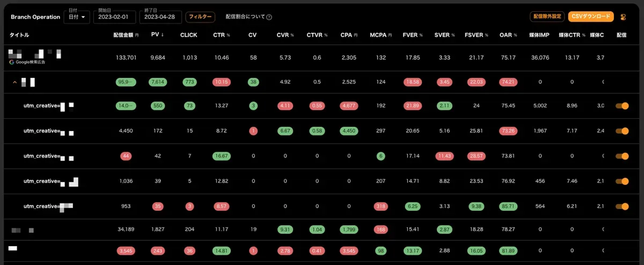Image resolution: width=644 pixels, height=265 pixels.
Task: Click the red 21.89 FVER pill
Action: (412, 106)
